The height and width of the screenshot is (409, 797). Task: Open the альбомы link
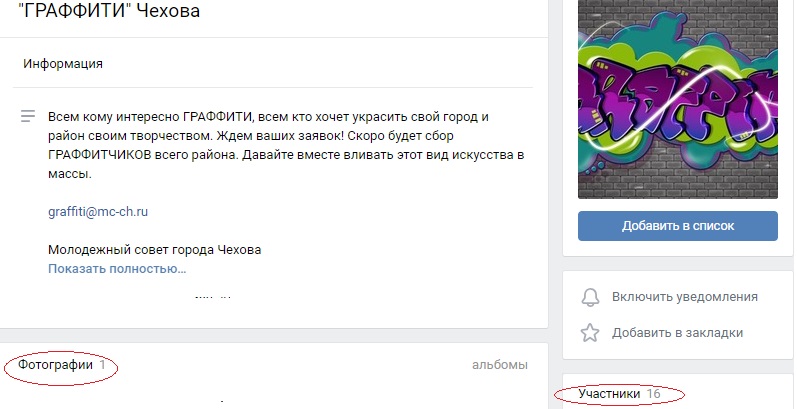(x=500, y=365)
